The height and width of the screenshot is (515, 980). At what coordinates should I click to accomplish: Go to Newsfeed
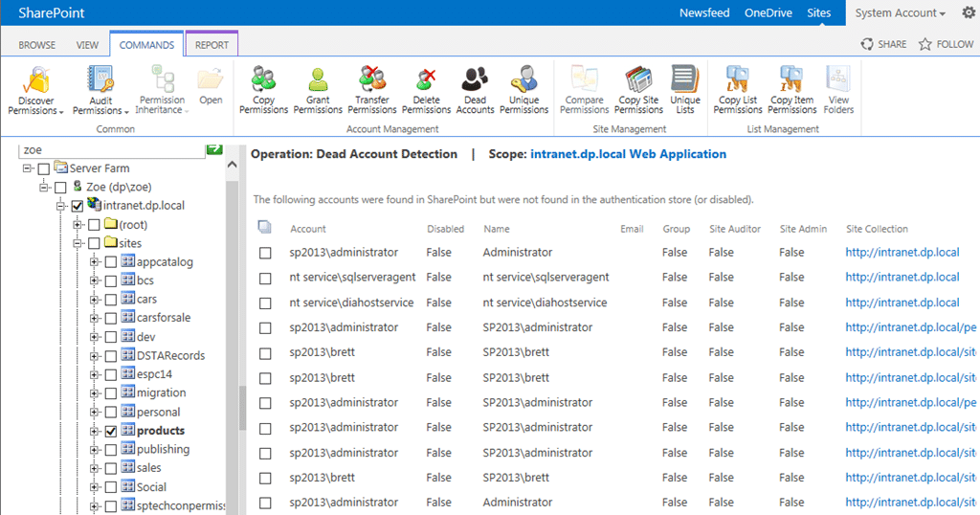[704, 12]
